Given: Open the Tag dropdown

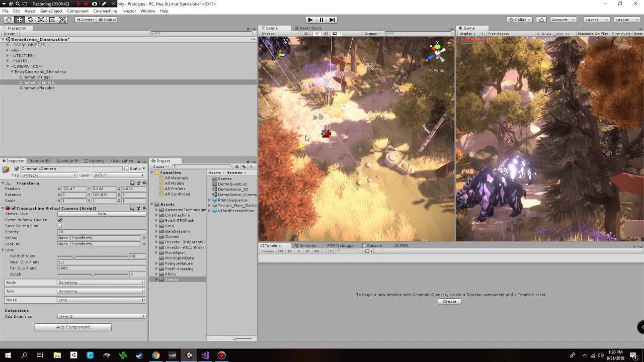Looking at the screenshot, I should (x=49, y=175).
